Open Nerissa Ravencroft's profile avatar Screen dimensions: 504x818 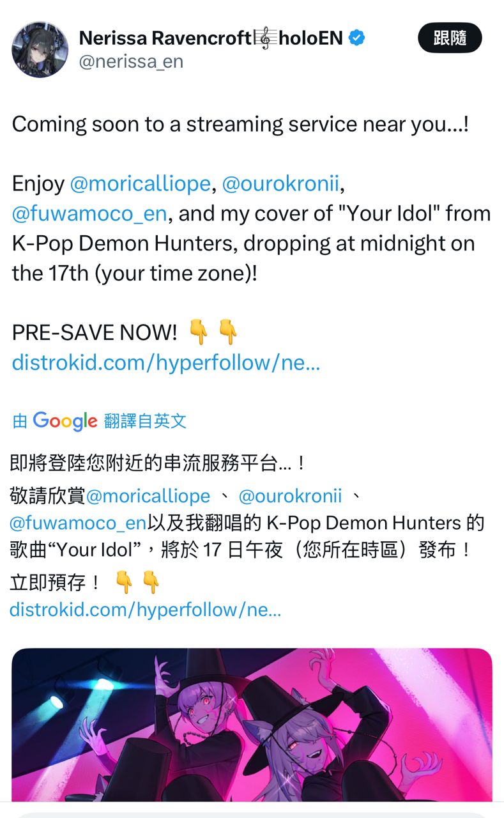click(40, 49)
